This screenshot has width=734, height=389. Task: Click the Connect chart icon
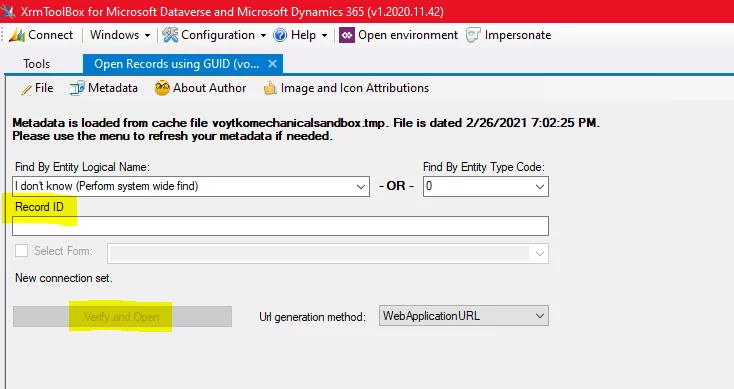point(17,35)
